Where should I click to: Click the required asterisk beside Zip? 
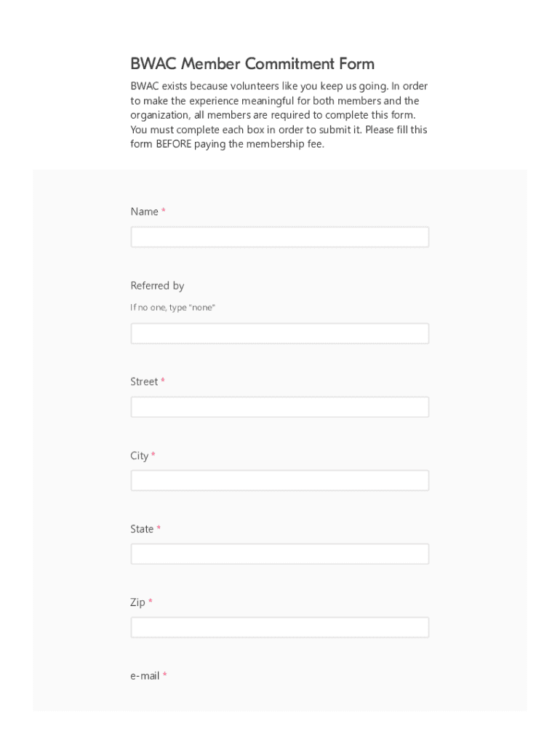click(x=151, y=602)
